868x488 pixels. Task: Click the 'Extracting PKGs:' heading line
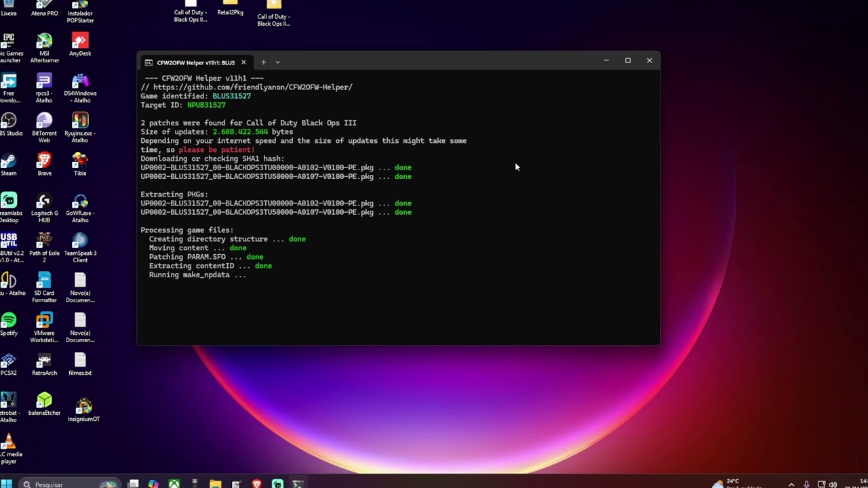[174, 195]
